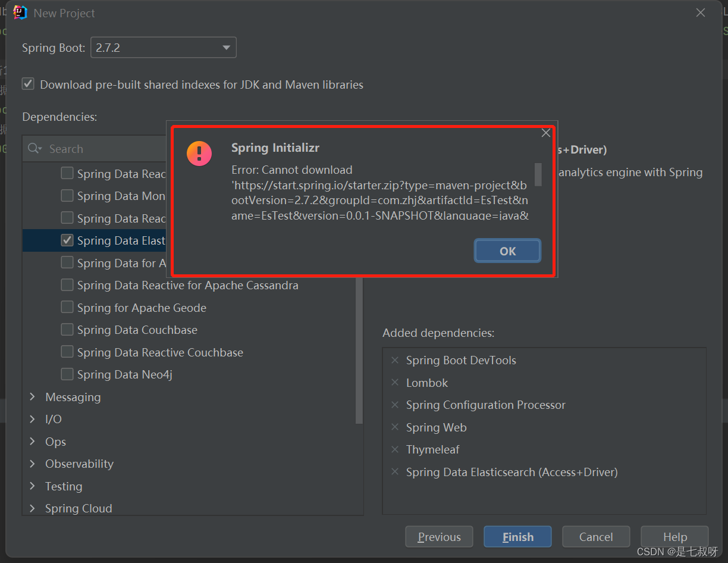Screen dimensions: 728x563
Task: Check Spring Data Neo4j
Action: tap(67, 374)
